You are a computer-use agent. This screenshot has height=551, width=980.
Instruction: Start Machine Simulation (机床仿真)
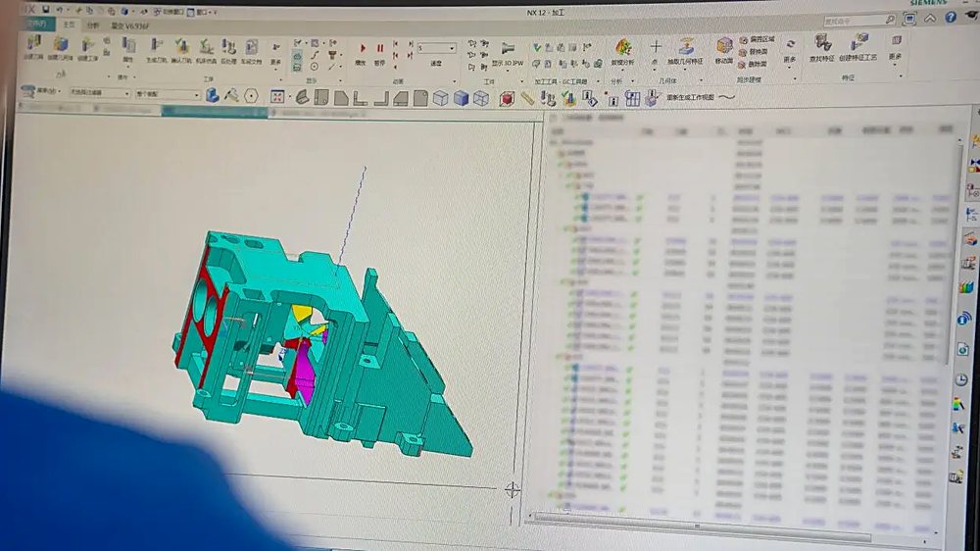point(206,50)
